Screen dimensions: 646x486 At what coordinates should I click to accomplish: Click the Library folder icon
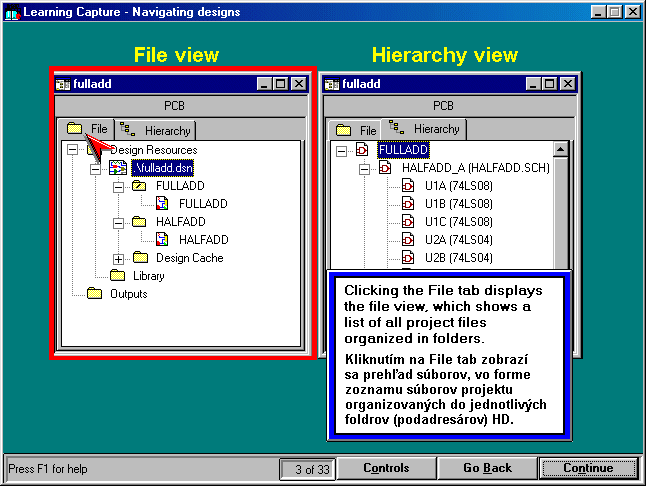(x=118, y=276)
